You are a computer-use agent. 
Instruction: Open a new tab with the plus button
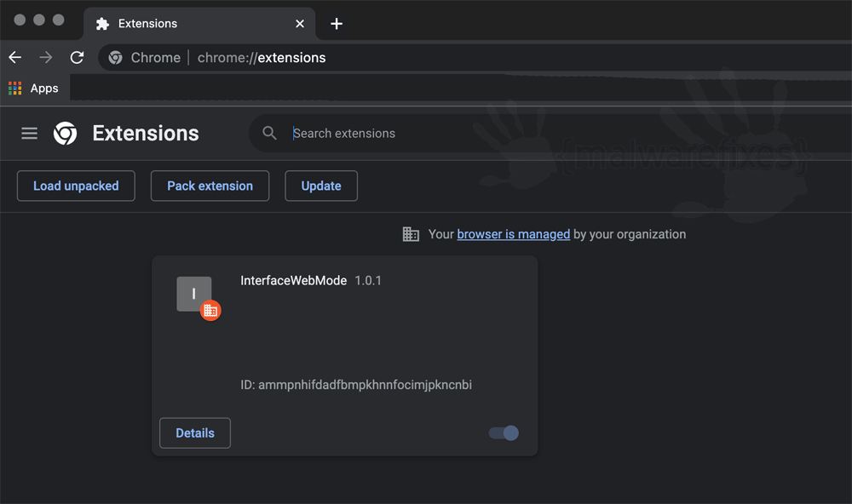(x=337, y=24)
